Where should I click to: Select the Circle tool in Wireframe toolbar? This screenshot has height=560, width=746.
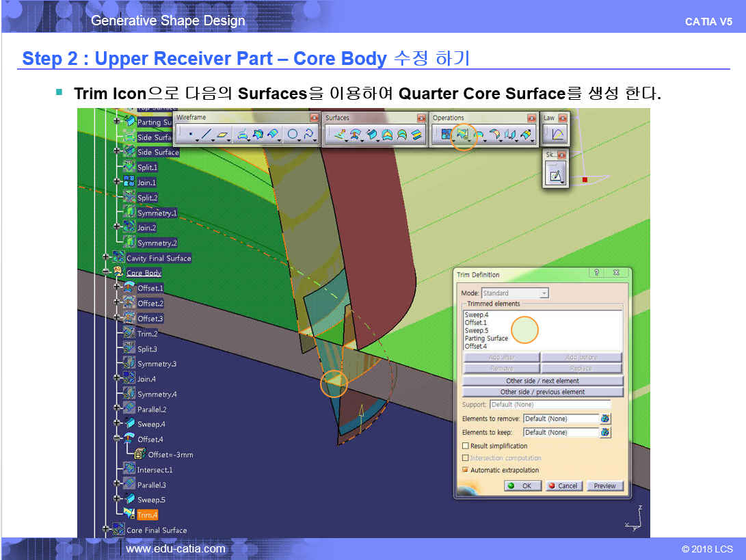tap(293, 135)
